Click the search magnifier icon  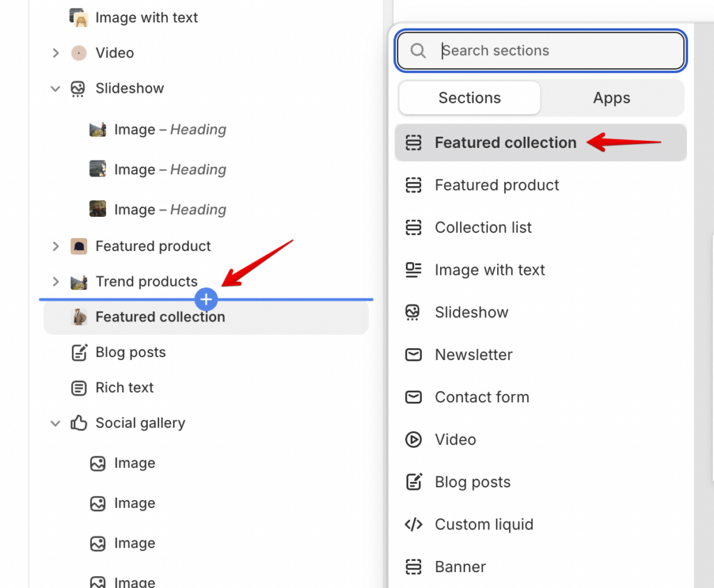[418, 50]
